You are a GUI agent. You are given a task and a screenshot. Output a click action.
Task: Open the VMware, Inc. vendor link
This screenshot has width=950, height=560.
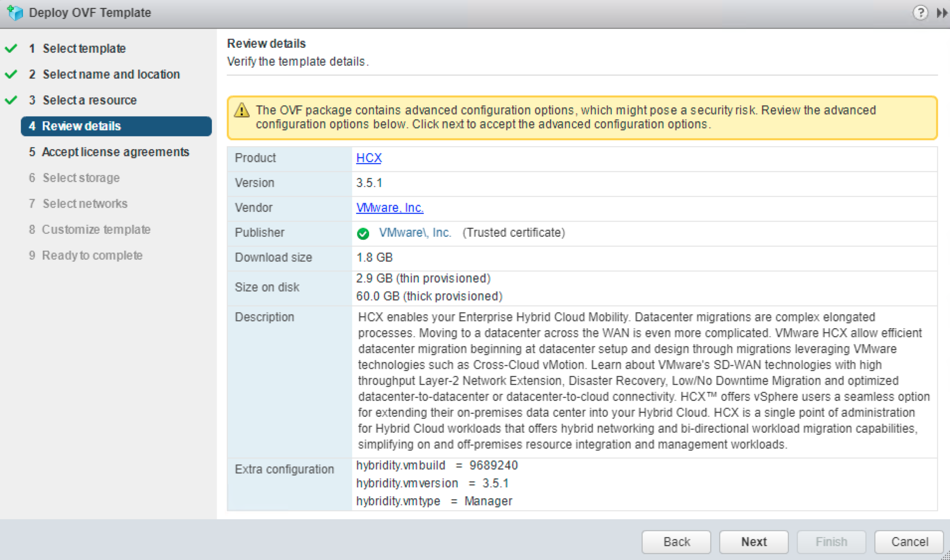click(390, 208)
